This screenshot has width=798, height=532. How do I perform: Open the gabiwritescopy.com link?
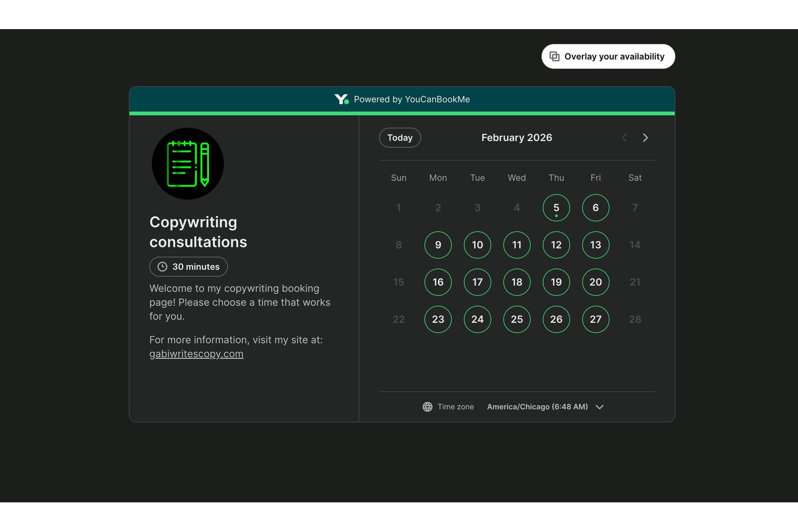[x=196, y=354]
